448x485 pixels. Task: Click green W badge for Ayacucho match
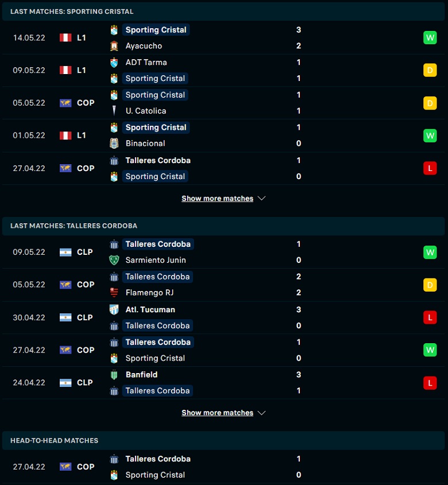click(x=430, y=38)
